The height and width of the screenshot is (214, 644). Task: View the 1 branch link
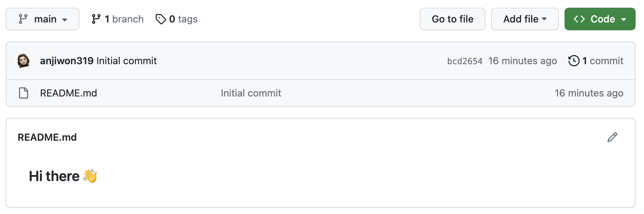(117, 19)
